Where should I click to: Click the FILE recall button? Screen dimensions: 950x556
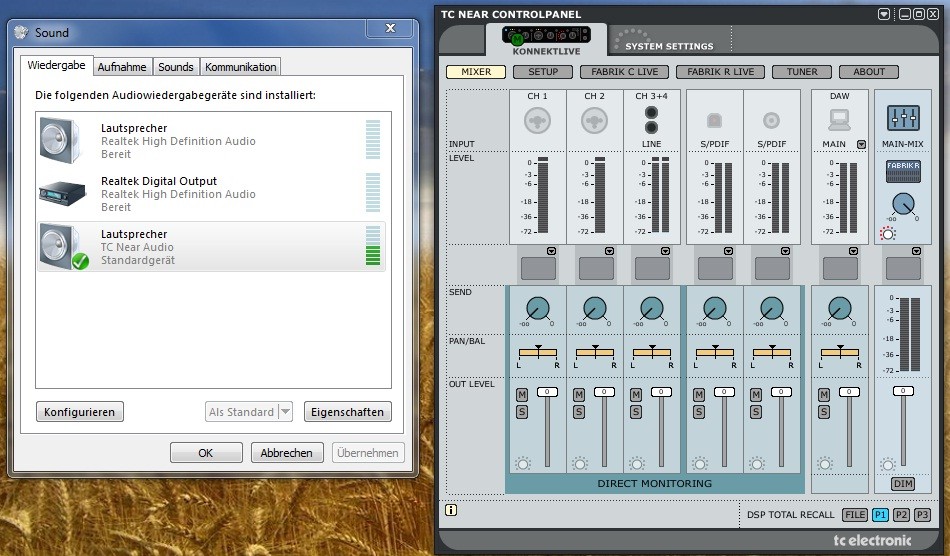855,515
